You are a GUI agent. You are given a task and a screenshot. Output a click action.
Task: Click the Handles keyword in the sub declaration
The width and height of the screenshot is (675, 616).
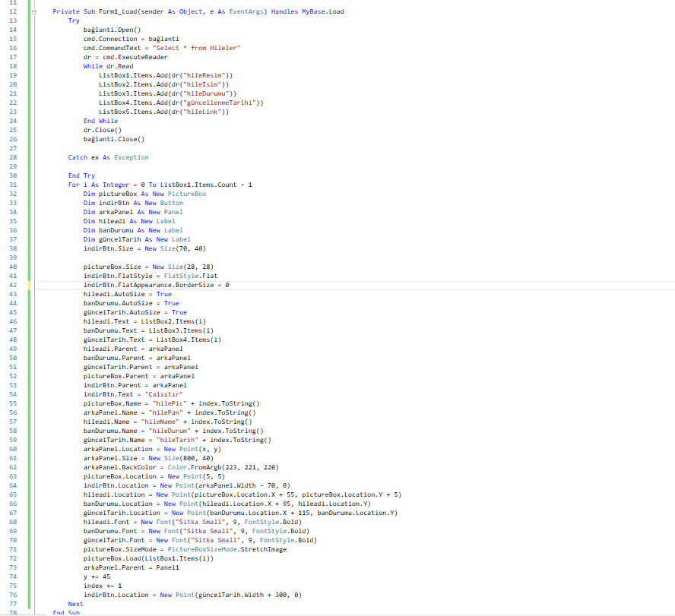pyautogui.click(x=284, y=11)
